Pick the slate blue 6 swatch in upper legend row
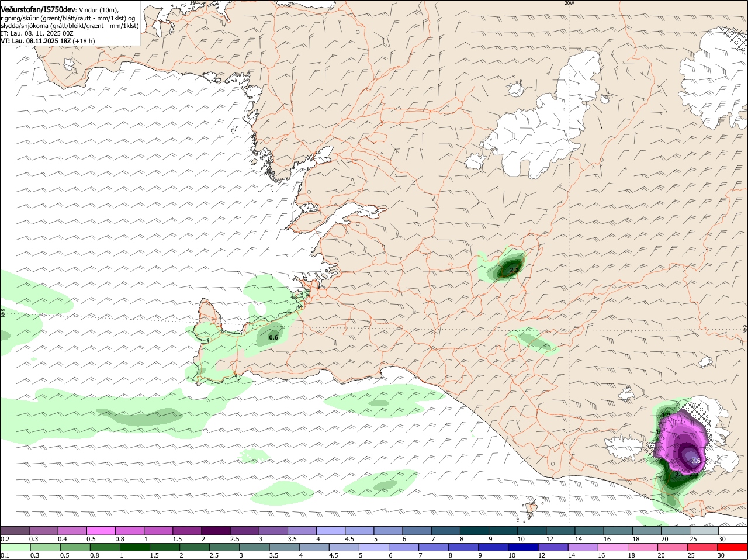 pyautogui.click(x=417, y=530)
